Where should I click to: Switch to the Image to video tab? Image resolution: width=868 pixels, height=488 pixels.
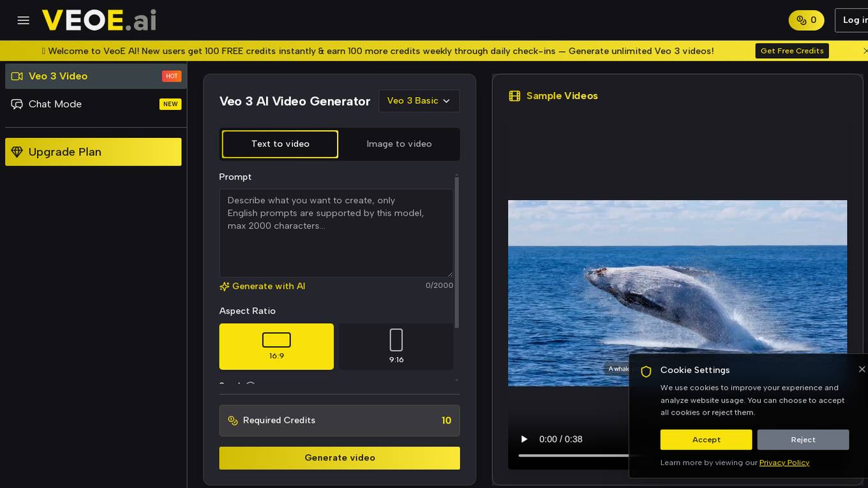click(399, 144)
